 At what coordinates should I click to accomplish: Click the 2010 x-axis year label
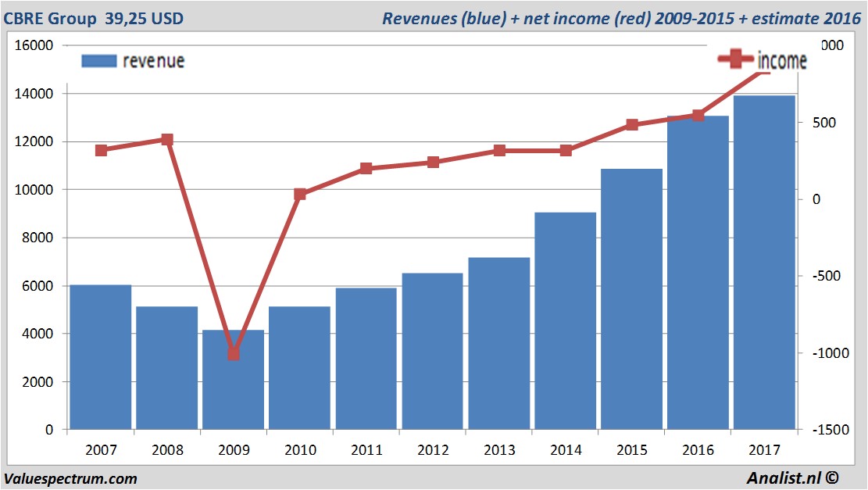300,449
